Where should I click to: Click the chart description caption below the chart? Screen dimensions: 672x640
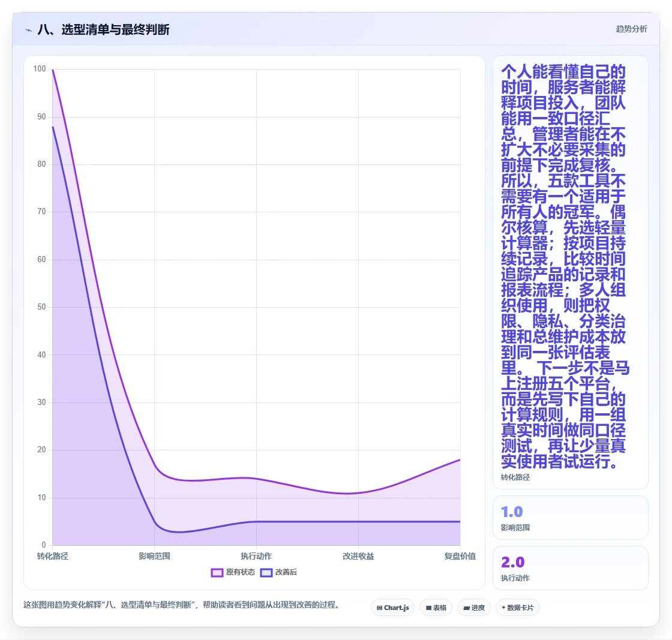coord(182,605)
